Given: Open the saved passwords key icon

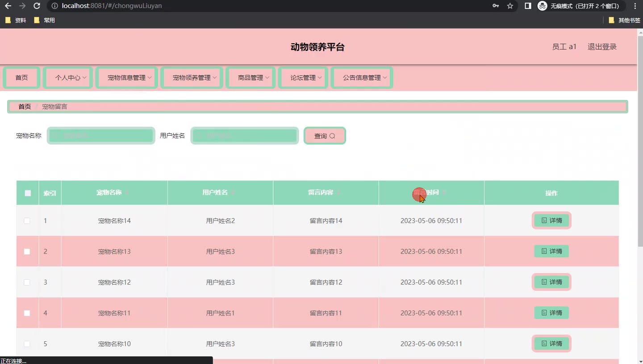Looking at the screenshot, I should tap(496, 6).
